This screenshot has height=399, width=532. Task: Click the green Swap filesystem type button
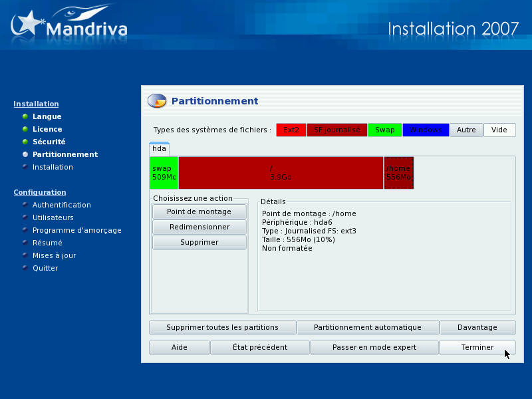pyautogui.click(x=384, y=130)
